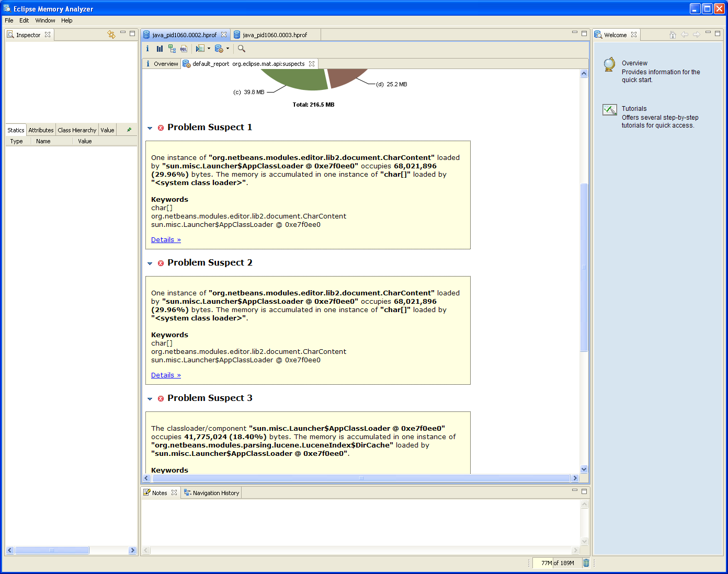Viewport: 728px width, 574px height.
Task: Open the thread overview dropdown arrow
Action: pos(209,49)
